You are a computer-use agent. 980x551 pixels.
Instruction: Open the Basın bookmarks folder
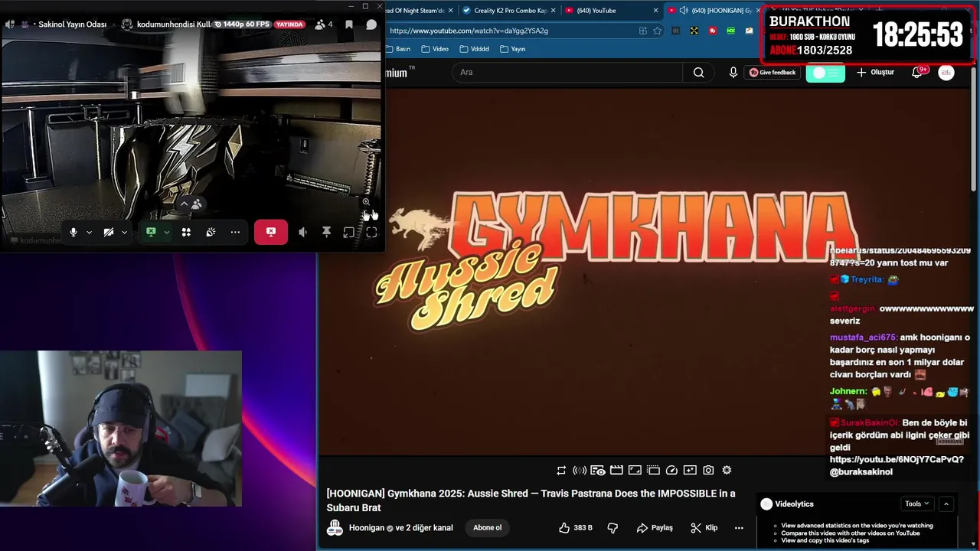(397, 49)
